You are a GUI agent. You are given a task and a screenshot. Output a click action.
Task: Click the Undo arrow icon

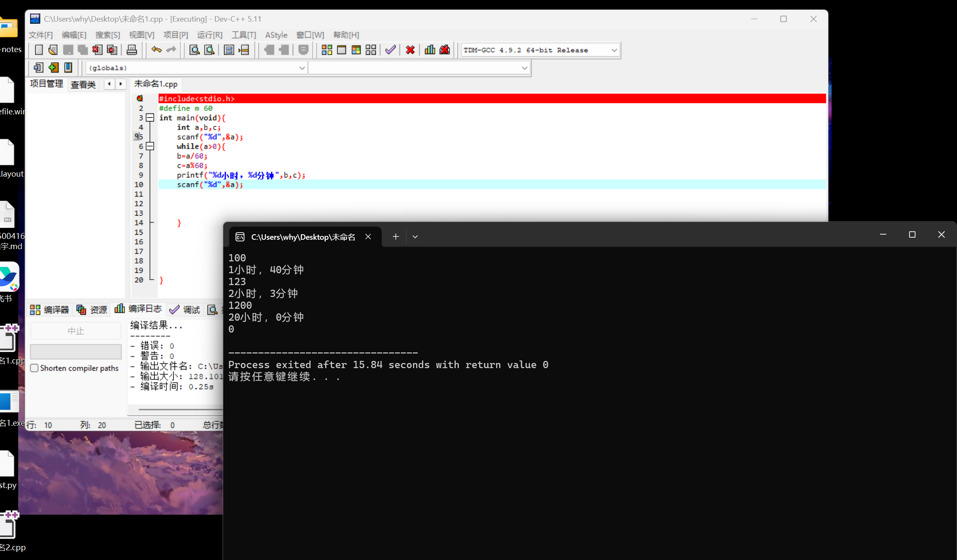156,50
